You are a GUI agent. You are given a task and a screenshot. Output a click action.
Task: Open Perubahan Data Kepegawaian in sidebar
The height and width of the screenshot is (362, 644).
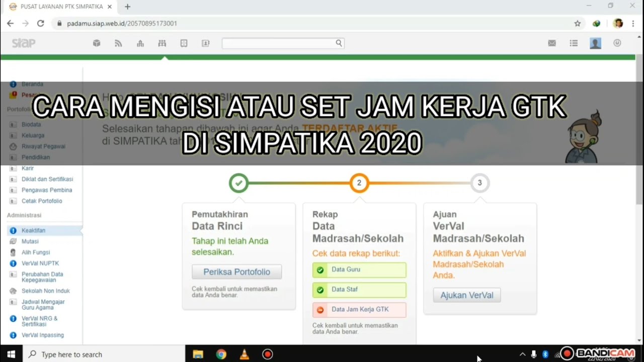[x=42, y=277]
